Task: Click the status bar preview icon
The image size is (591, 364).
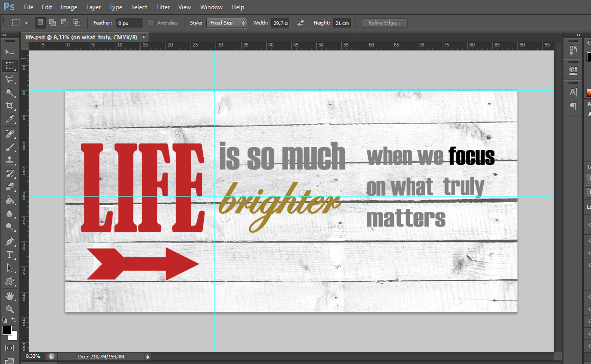Action: coord(52,356)
